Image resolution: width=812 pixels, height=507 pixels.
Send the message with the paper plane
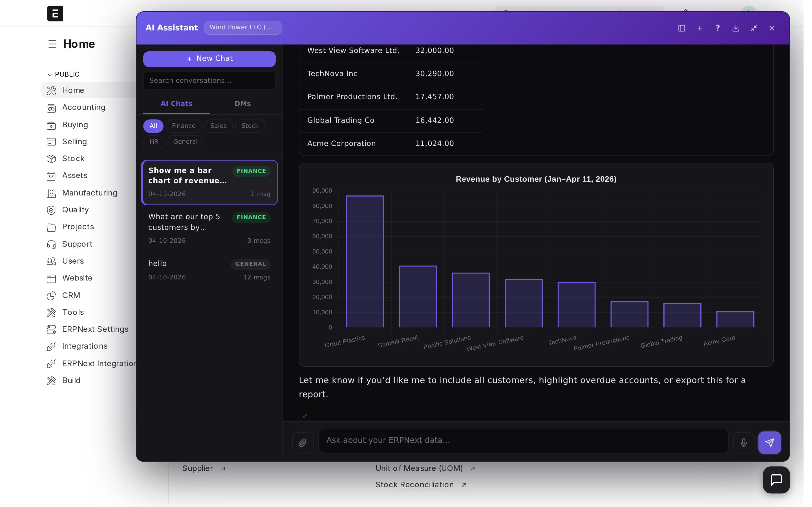pyautogui.click(x=769, y=442)
